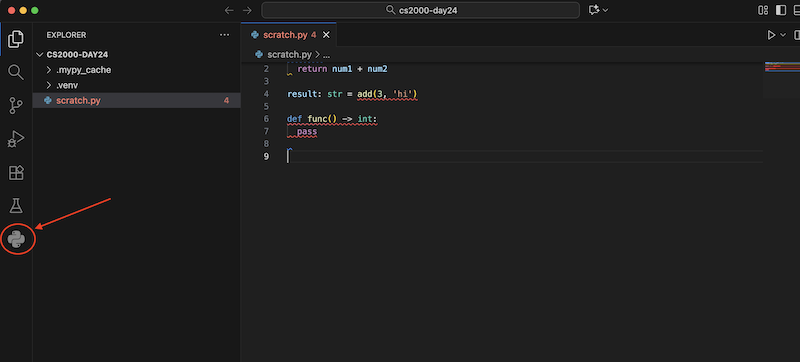Screen dimensions: 800x362
Task: Go forward using the right arrow
Action: (x=247, y=10)
